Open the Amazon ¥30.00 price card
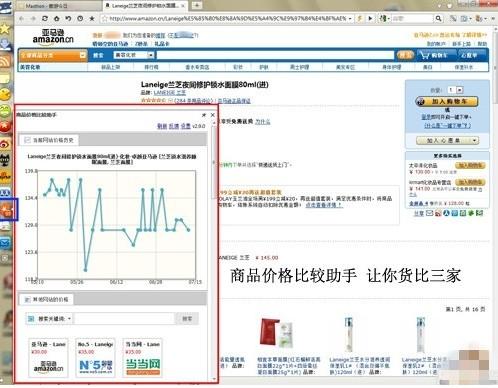498x388 pixels. 48,357
